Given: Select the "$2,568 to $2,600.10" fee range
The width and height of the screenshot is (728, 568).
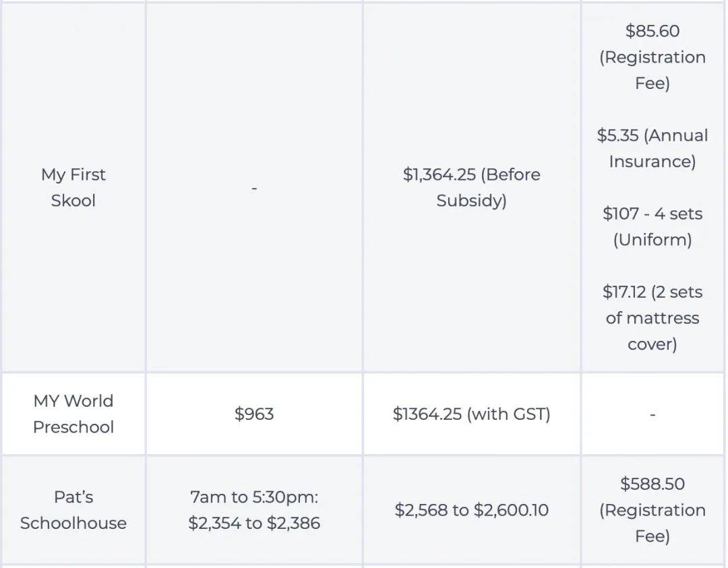Looking at the screenshot, I should coord(471,510).
